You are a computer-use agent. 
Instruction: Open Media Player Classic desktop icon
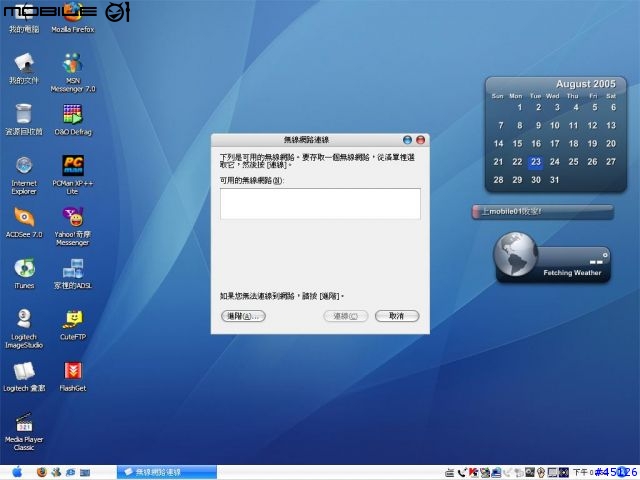(x=24, y=432)
